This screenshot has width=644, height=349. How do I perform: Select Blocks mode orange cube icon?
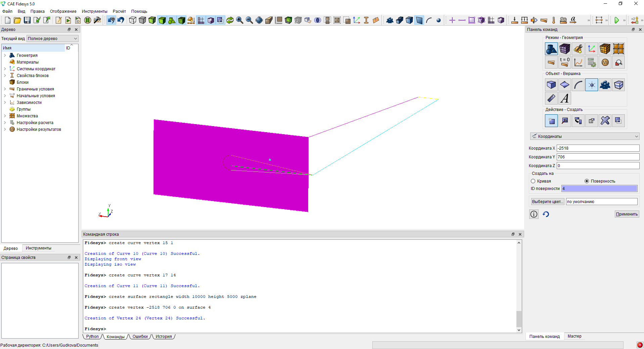[x=605, y=49]
